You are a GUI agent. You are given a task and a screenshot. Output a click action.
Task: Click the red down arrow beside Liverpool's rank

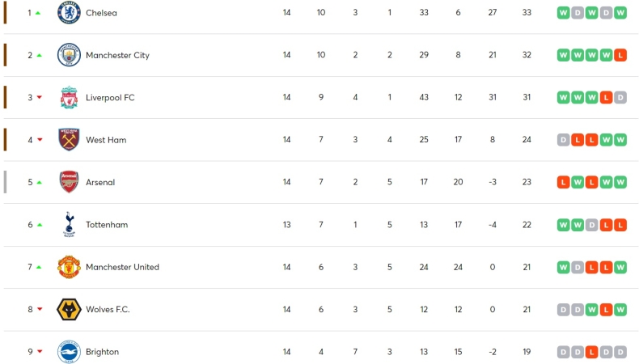pyautogui.click(x=38, y=98)
